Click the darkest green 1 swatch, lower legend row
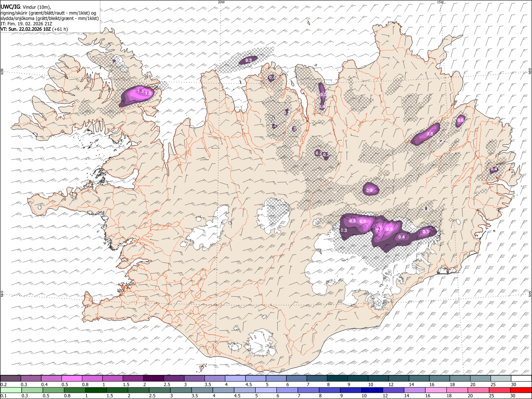The width and height of the screenshot is (532, 399). [96, 390]
